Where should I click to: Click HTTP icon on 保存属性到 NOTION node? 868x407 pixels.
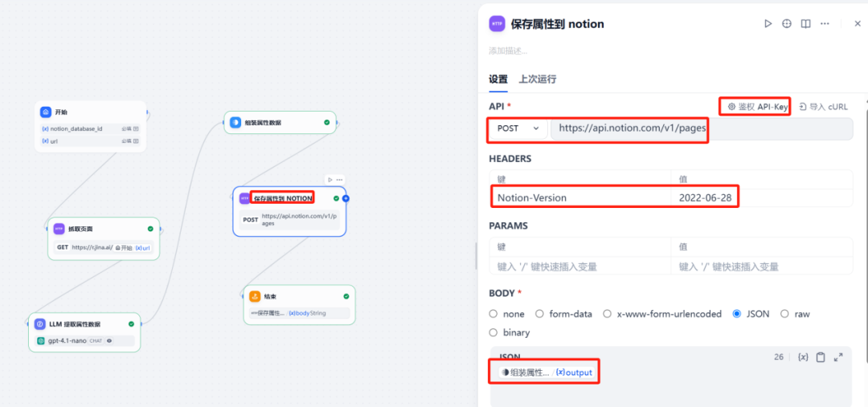244,198
